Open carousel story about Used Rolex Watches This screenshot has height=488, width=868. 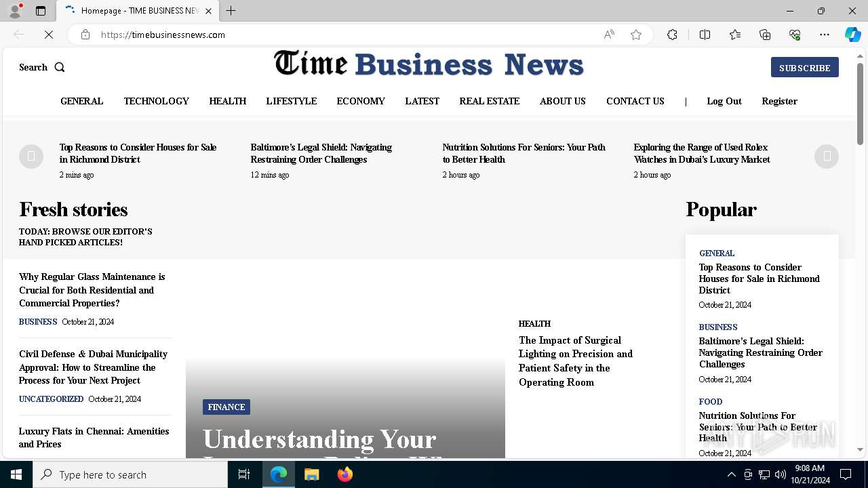pos(702,153)
